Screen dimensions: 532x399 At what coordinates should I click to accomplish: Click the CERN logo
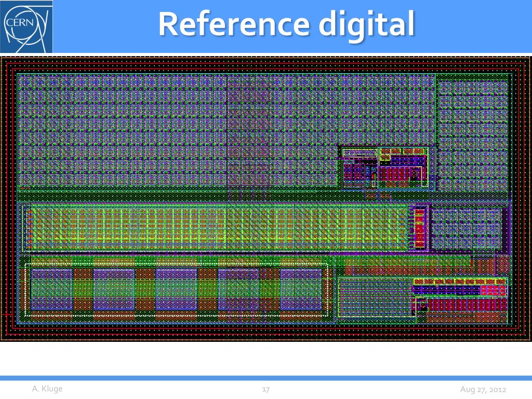coord(26,27)
